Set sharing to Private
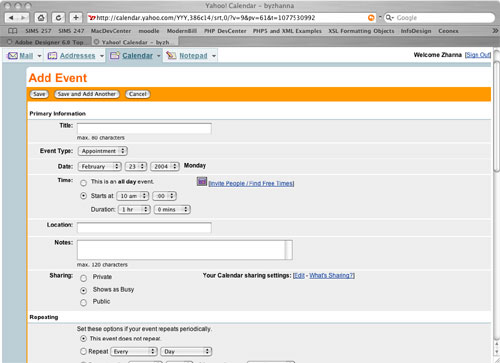500x363 pixels. (83, 278)
